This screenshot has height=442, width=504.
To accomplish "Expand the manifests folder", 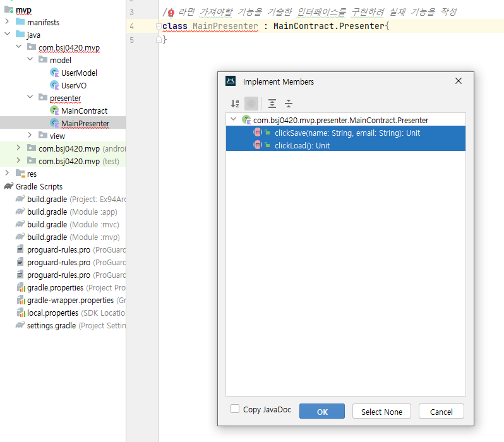I will pos(7,21).
